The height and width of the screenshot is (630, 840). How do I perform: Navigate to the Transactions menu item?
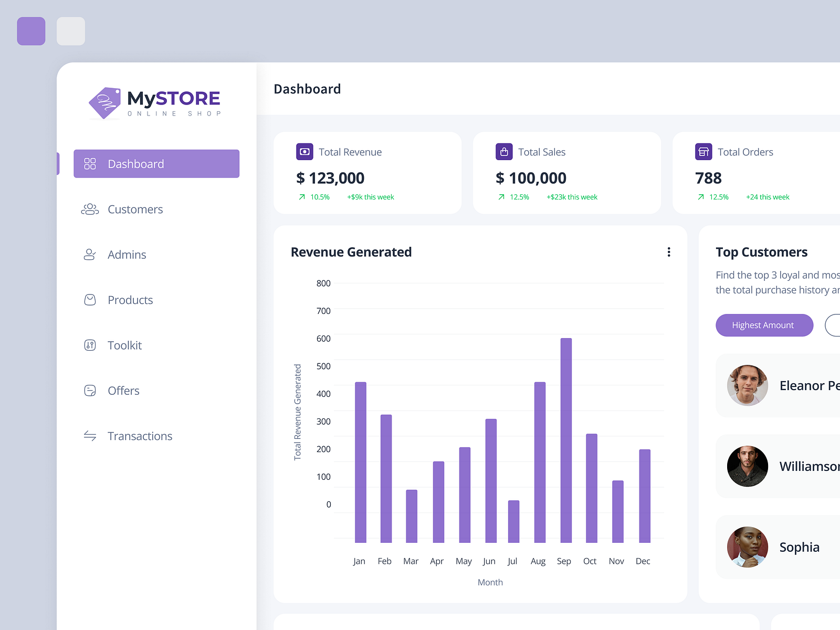[x=140, y=436]
